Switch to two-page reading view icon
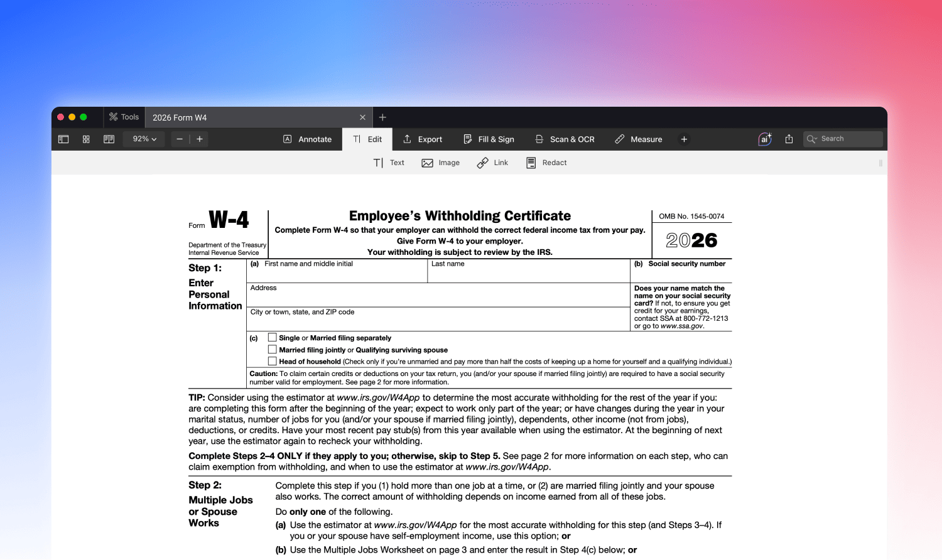The width and height of the screenshot is (942, 560). pos(109,139)
